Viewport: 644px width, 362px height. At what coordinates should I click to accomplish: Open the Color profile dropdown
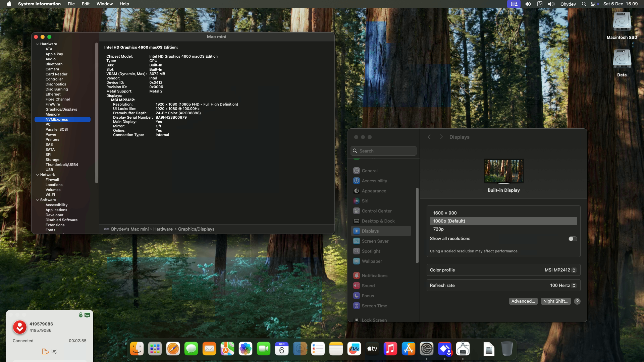(x=560, y=270)
